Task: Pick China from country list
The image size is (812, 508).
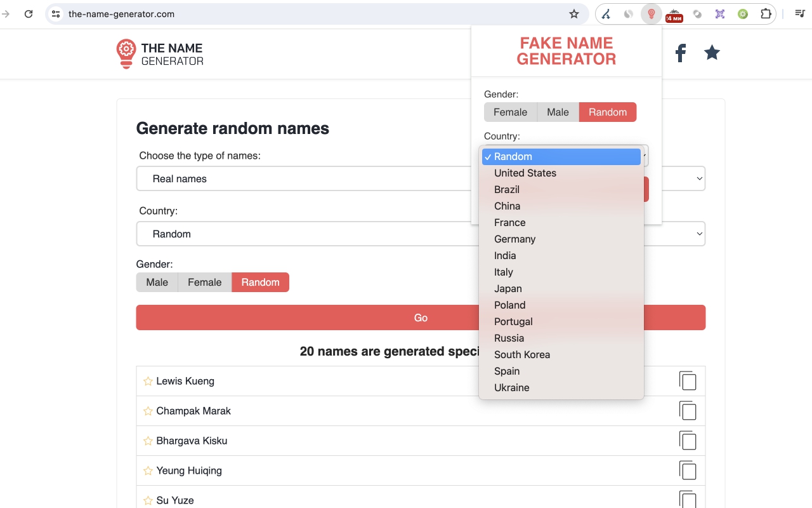Action: (x=561, y=206)
